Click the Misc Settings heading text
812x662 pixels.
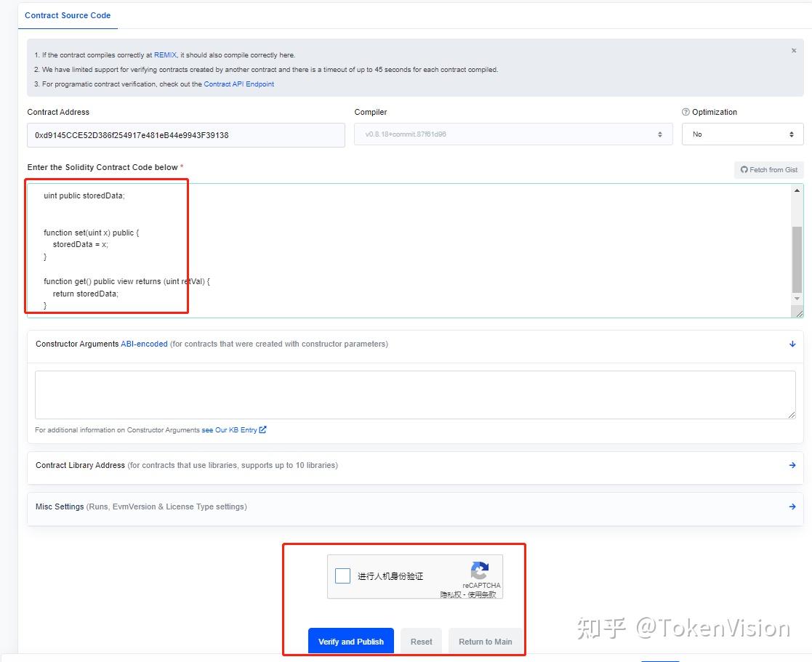coord(60,506)
